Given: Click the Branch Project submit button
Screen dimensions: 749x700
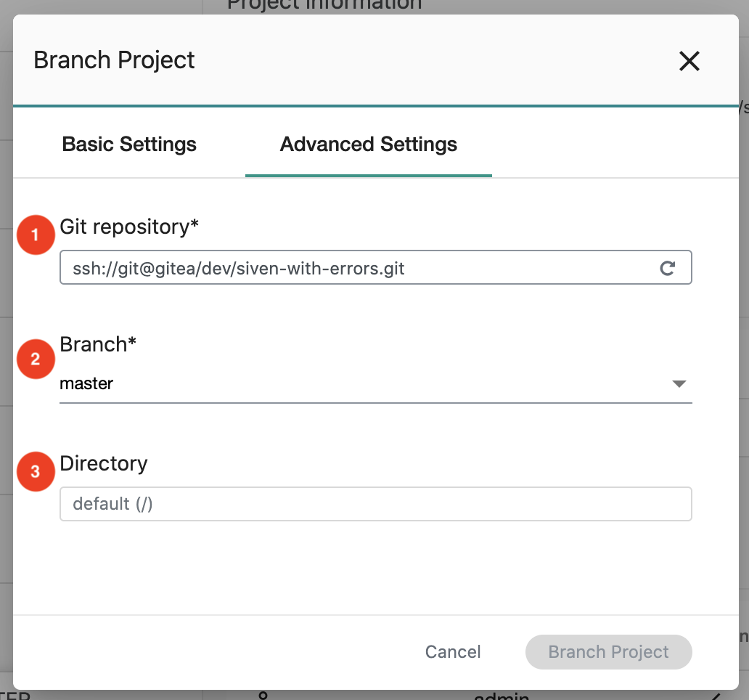Looking at the screenshot, I should tap(608, 652).
